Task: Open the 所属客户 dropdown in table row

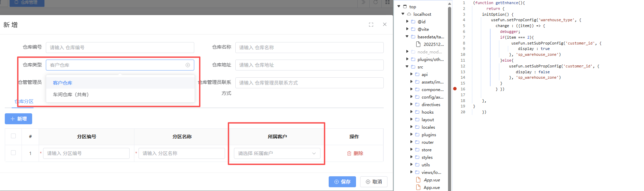Action: click(x=277, y=153)
